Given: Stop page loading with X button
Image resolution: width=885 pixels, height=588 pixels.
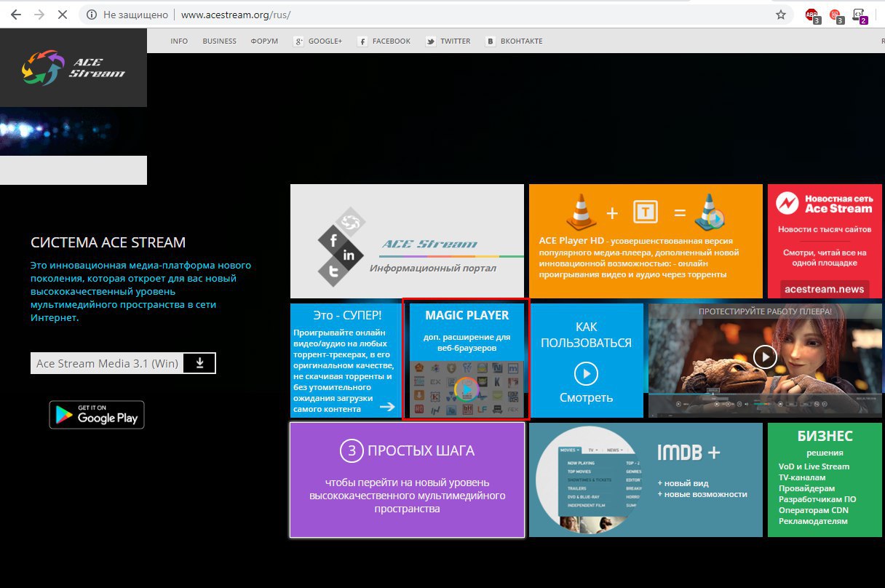Looking at the screenshot, I should click(63, 15).
